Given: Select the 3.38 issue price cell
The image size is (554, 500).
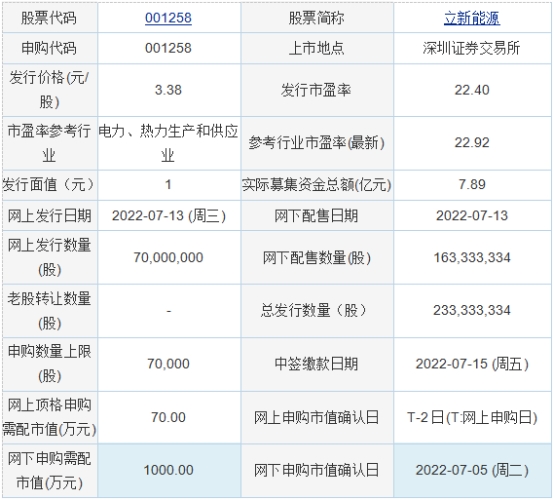Looking at the screenshot, I should (x=168, y=90).
